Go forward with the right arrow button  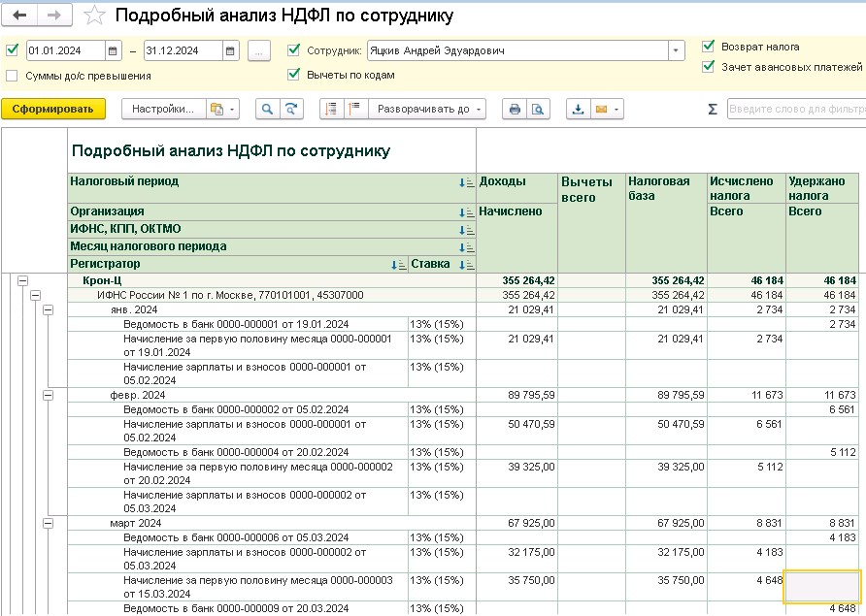(54, 15)
